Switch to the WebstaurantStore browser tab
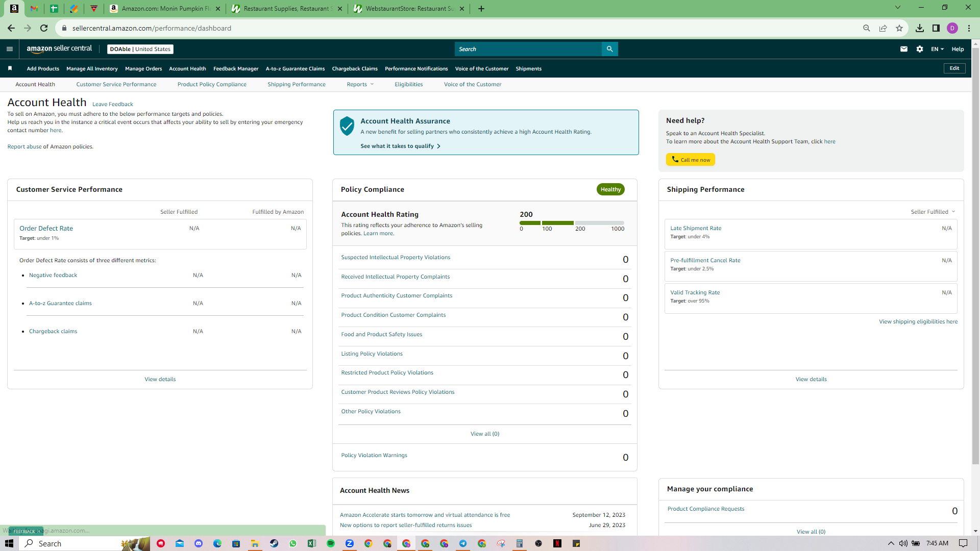The width and height of the screenshot is (980, 551). pyautogui.click(x=409, y=9)
